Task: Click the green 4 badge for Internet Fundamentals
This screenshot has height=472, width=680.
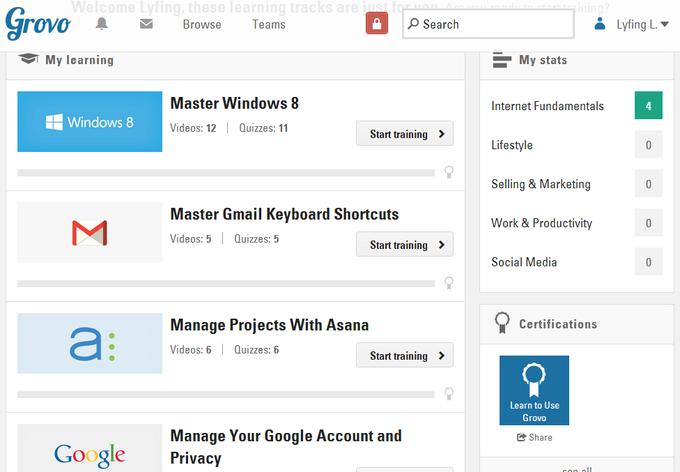Action: point(648,105)
